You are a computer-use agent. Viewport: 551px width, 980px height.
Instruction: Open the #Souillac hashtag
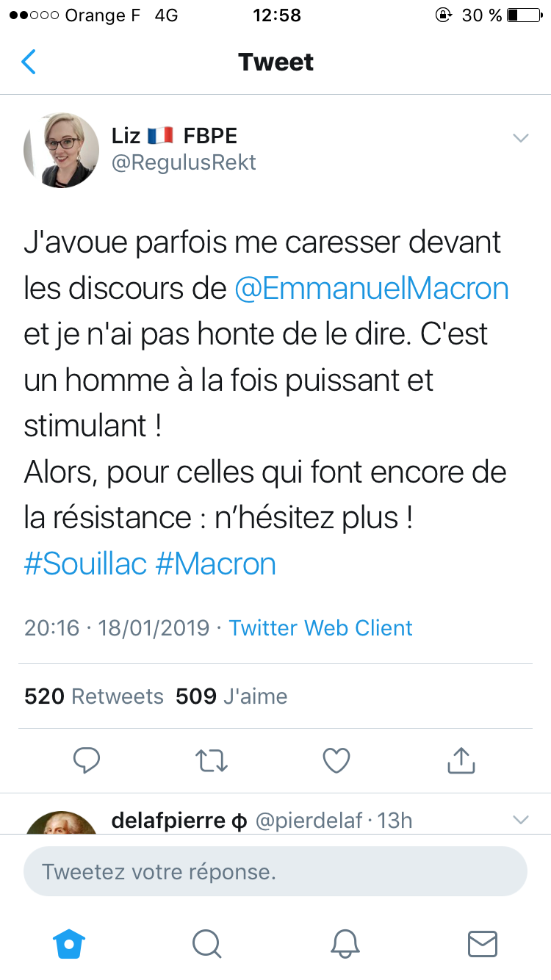(86, 564)
